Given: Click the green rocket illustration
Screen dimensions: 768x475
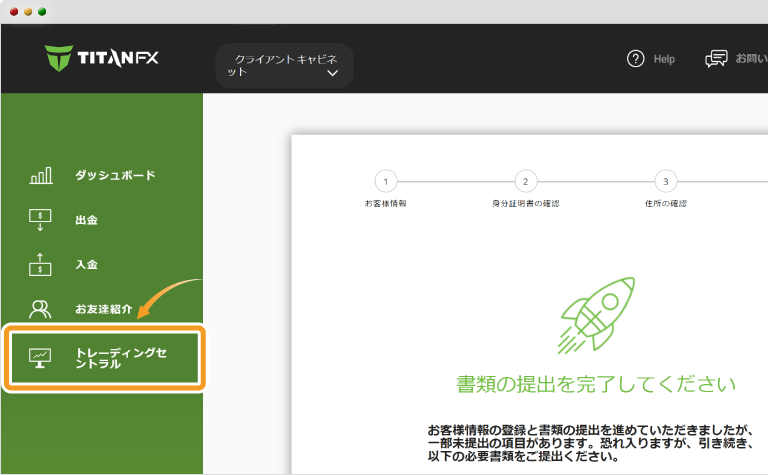Looking at the screenshot, I should [596, 315].
